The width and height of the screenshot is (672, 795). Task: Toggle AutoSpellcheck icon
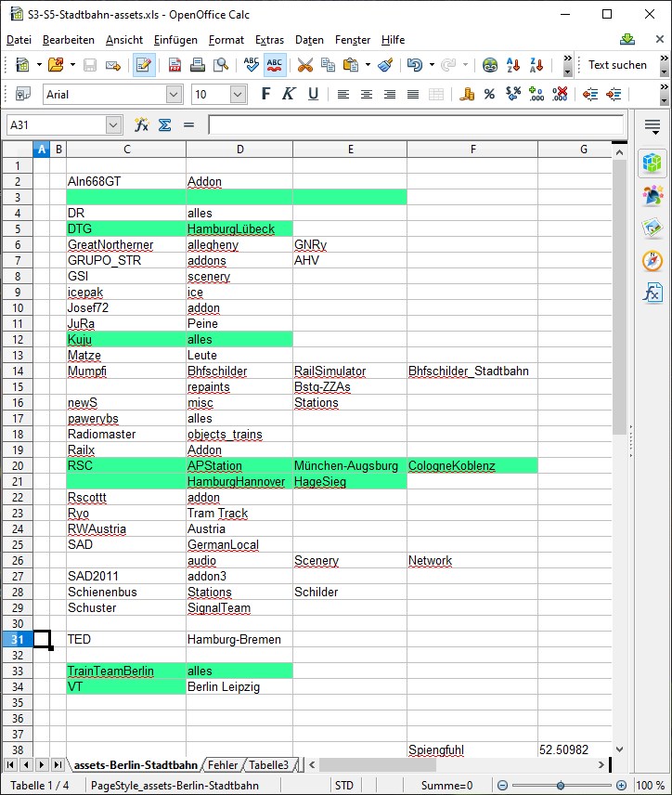274,65
